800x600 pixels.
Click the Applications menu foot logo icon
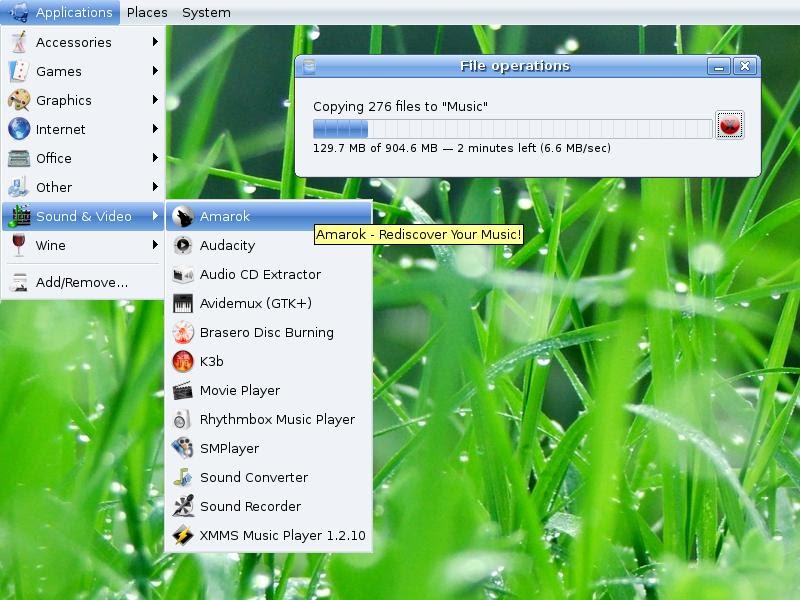tap(20, 12)
